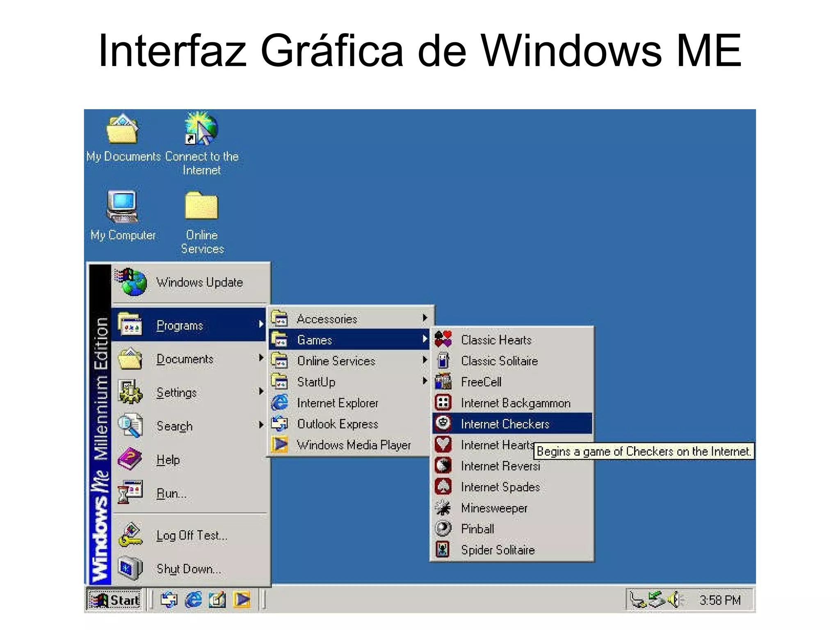Launch Internet Explorer from Quick Launch bar
The width and height of the screenshot is (840, 630).
pos(193,600)
